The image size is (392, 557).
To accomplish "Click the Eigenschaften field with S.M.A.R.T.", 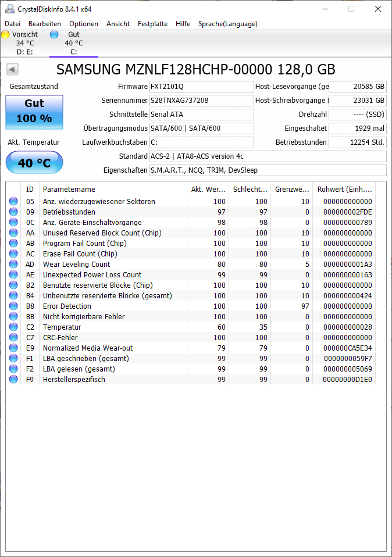I will pyautogui.click(x=268, y=170).
